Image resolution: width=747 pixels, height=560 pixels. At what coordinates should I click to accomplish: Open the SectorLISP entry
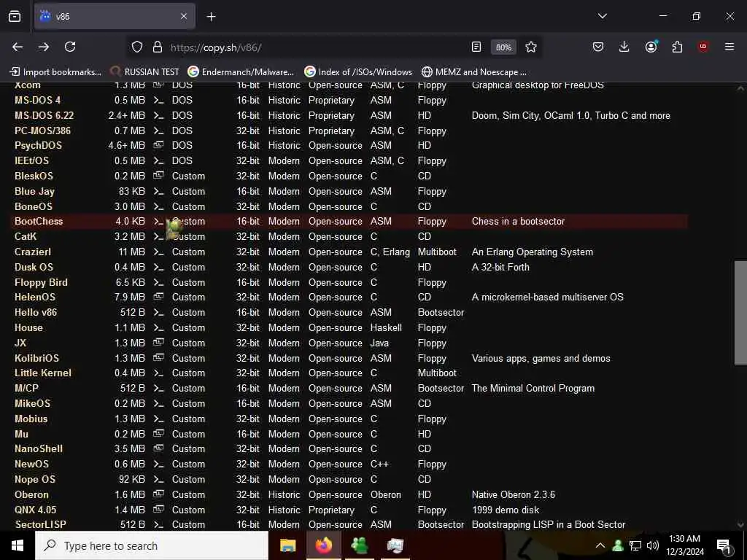[41, 525]
